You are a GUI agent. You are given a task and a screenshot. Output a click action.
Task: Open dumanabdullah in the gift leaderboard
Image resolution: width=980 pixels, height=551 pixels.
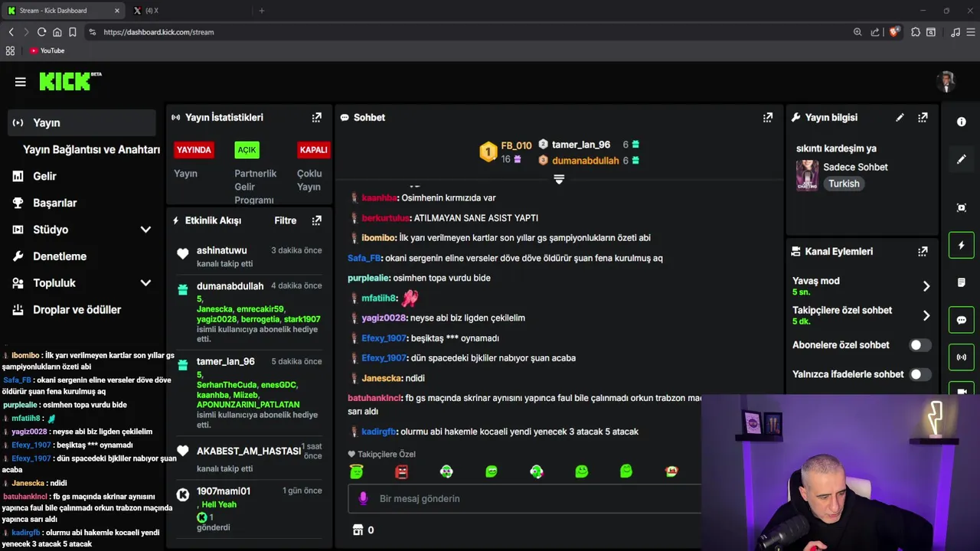585,161
